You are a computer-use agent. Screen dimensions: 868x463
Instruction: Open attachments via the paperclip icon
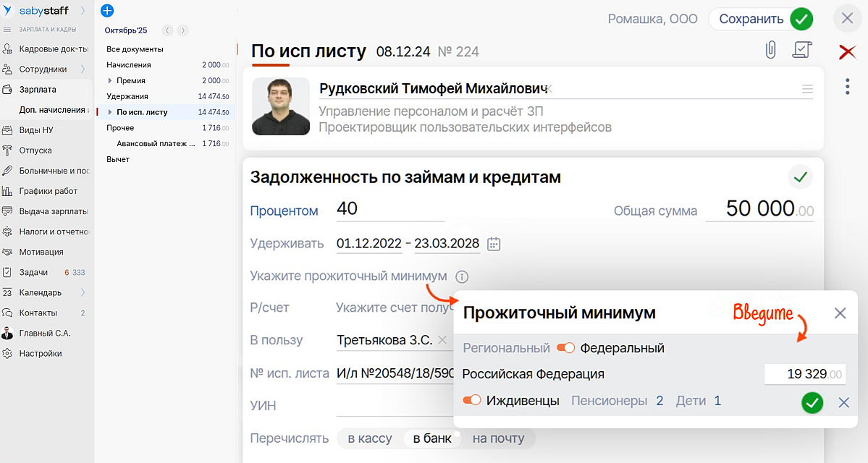click(x=770, y=50)
